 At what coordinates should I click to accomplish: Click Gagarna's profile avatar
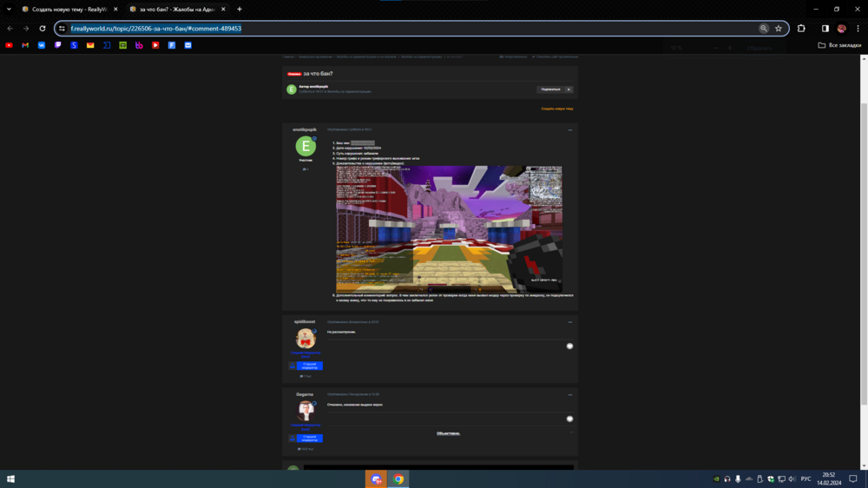[306, 411]
